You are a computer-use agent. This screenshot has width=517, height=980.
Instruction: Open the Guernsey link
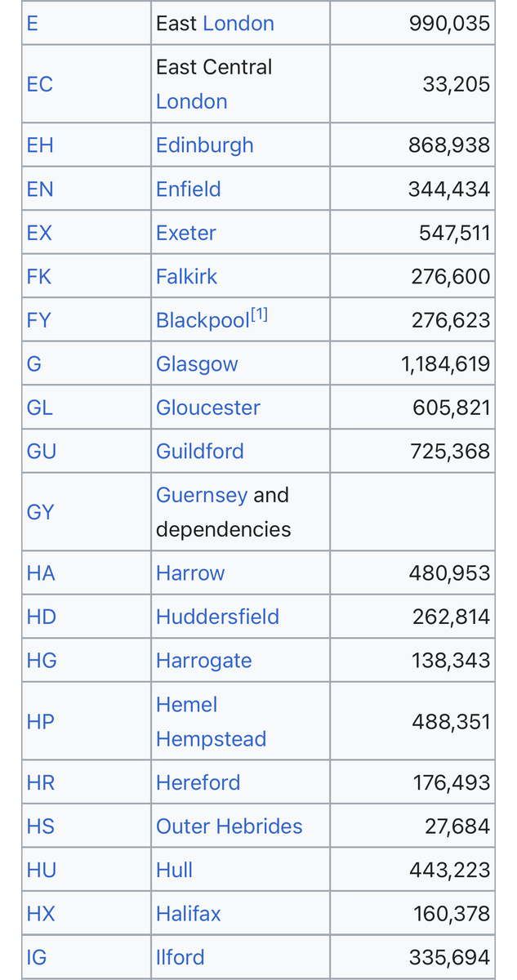(201, 495)
